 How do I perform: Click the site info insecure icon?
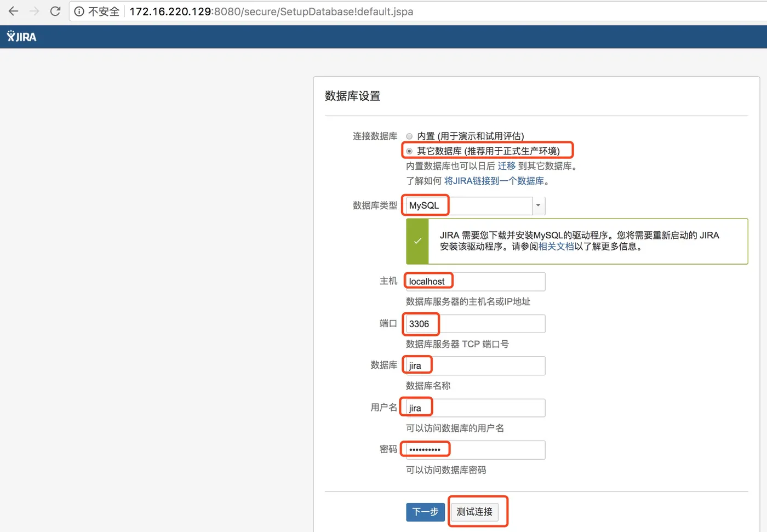79,12
